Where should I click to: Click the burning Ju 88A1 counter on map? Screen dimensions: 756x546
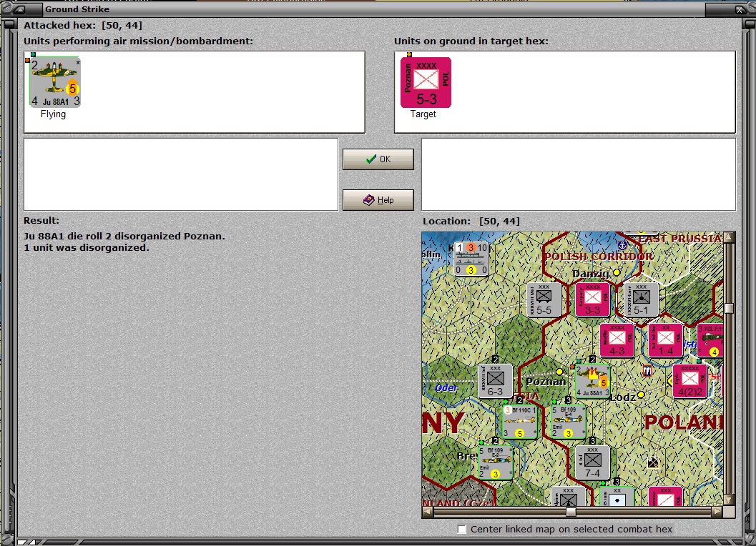point(592,381)
